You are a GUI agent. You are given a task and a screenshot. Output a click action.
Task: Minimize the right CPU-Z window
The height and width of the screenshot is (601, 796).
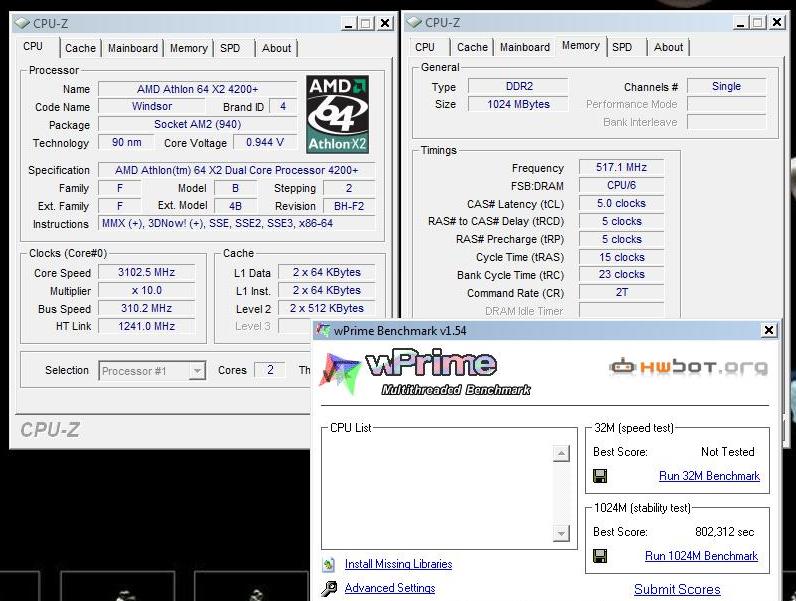click(x=740, y=22)
